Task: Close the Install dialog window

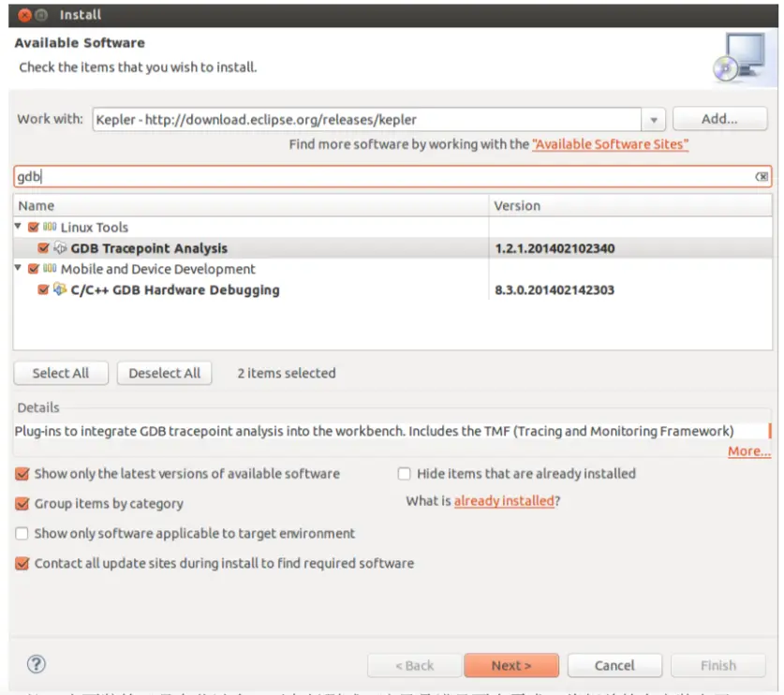Action: pyautogui.click(x=24, y=15)
